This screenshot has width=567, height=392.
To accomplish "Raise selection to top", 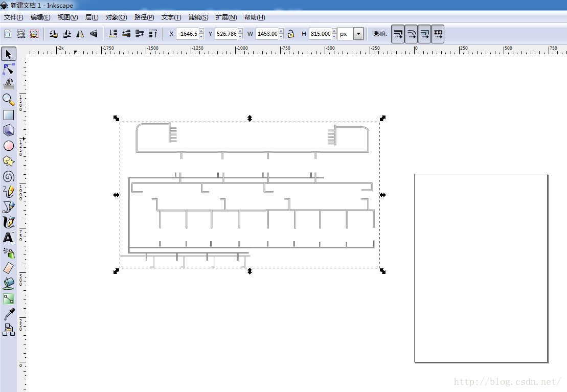I will [x=153, y=34].
